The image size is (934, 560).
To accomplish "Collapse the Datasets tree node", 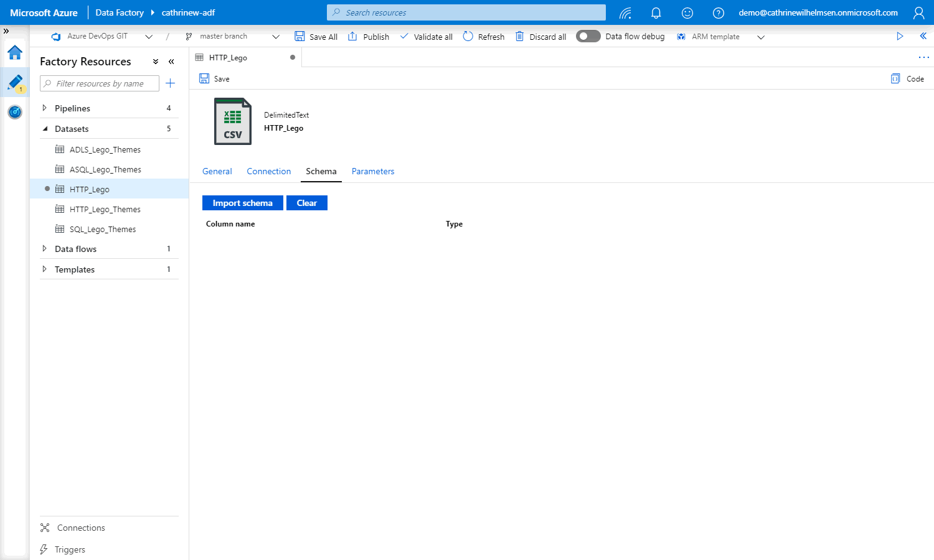I will point(44,129).
